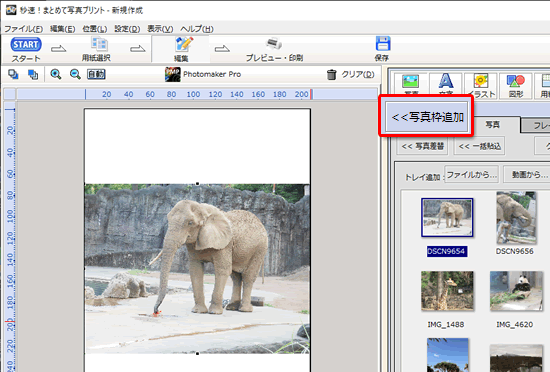Click the top resize handle of photo
Image resolution: width=550 pixels, height=372 pixels.
(197, 184)
